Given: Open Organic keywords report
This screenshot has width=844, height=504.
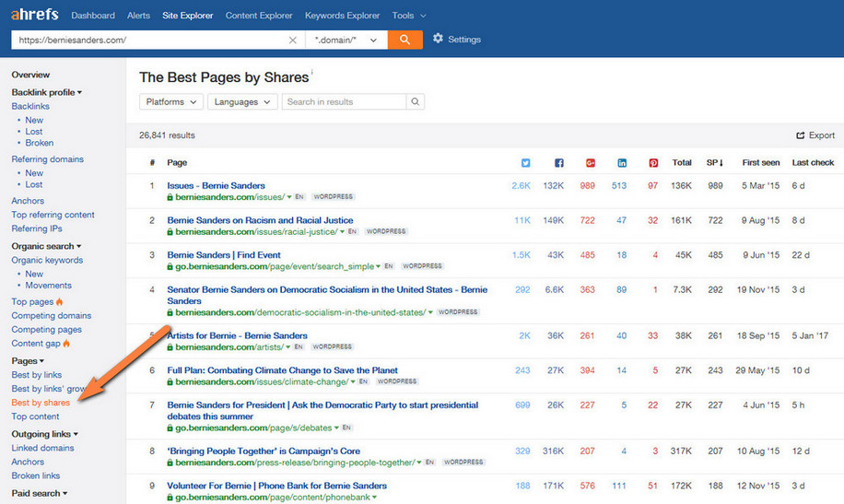Looking at the screenshot, I should point(47,260).
